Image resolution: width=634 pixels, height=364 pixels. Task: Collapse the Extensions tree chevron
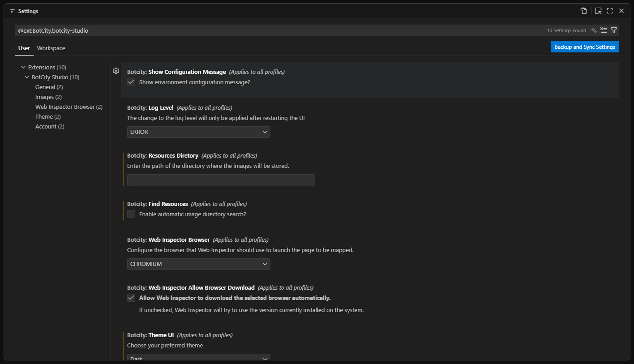tap(23, 67)
